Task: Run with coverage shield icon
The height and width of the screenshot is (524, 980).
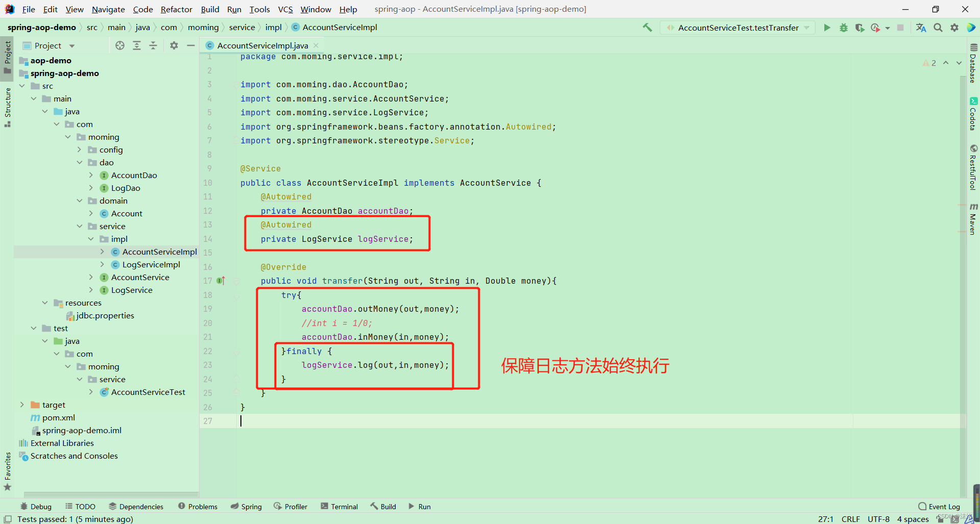Action: [860, 28]
